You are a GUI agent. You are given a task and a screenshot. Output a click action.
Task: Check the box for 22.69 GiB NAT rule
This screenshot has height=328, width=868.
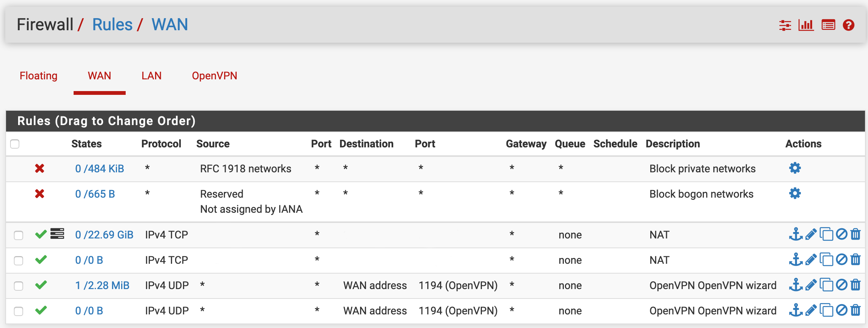click(18, 235)
